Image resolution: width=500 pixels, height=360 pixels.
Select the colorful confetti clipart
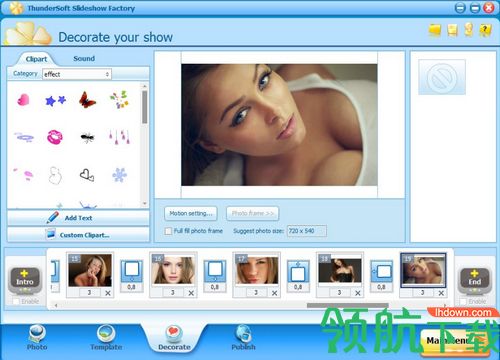[x=119, y=99]
